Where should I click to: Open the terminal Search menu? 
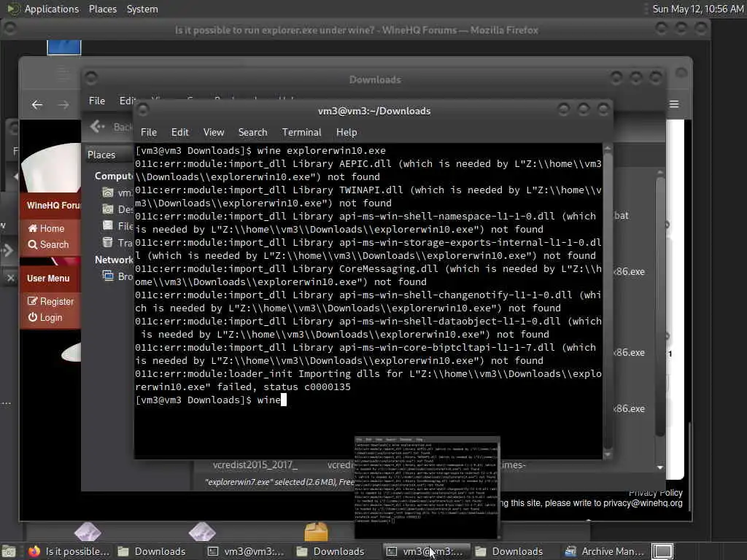[252, 132]
